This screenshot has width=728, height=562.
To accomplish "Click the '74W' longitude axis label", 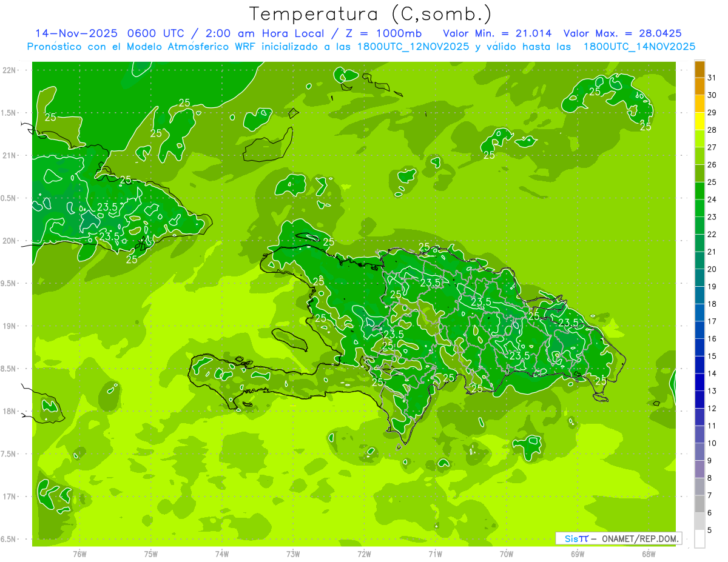I will 222,554.
